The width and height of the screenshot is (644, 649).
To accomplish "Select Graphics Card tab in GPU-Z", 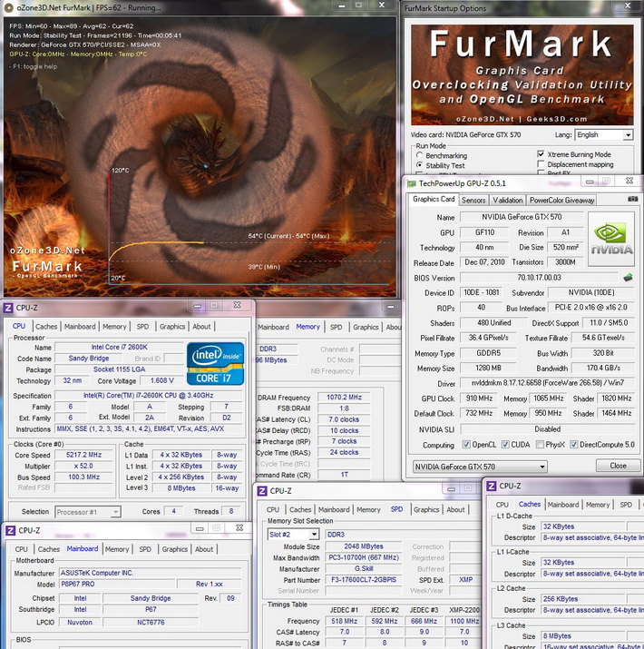I will pos(434,199).
